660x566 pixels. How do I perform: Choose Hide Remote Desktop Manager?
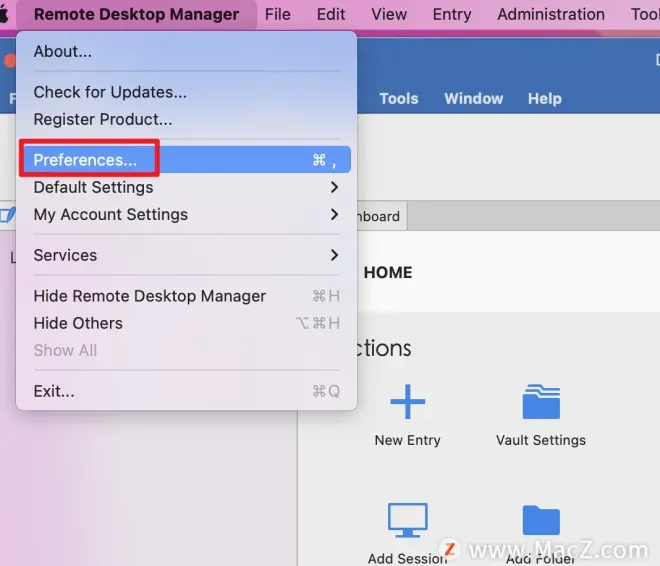[x=185, y=296]
